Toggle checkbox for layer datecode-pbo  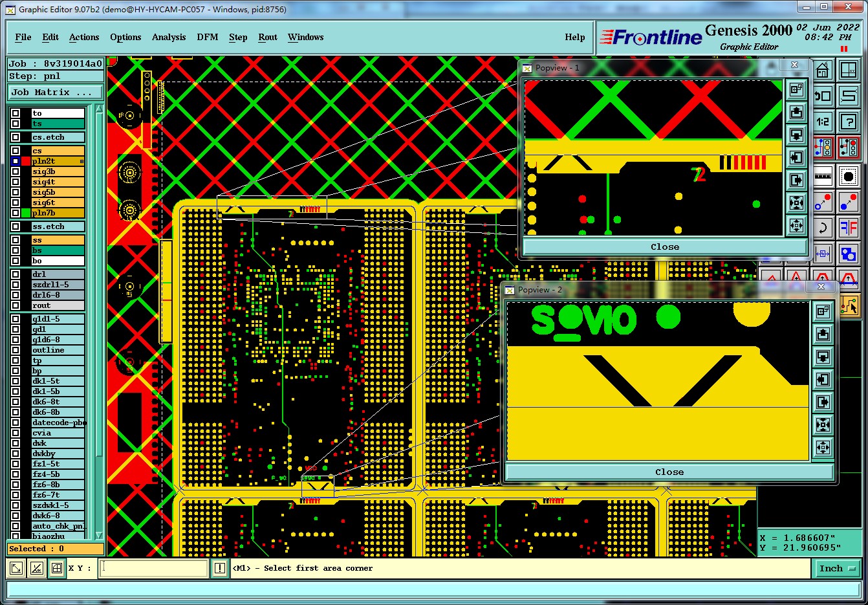[x=16, y=423]
